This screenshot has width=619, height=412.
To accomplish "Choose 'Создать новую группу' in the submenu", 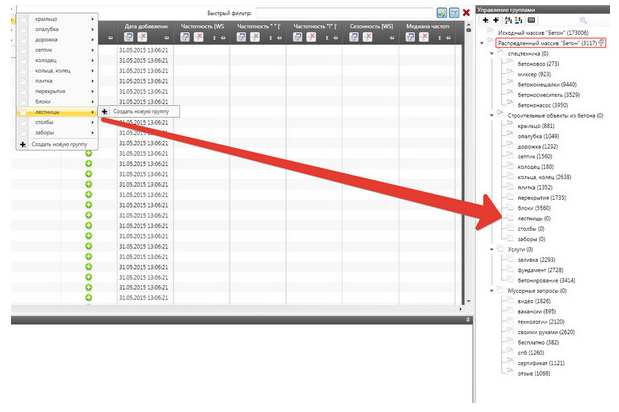I will click(140, 111).
